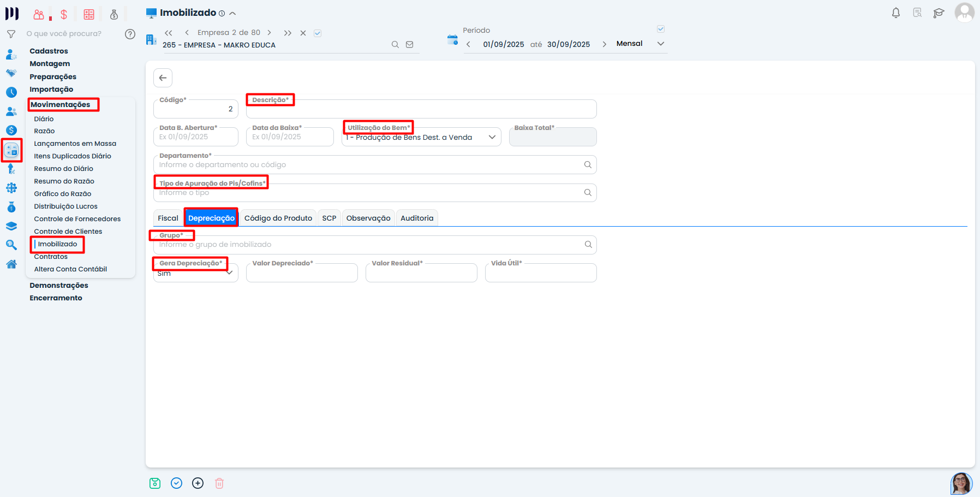Toggle the checkbox above the Período selector
The image size is (980, 497).
coord(661,29)
